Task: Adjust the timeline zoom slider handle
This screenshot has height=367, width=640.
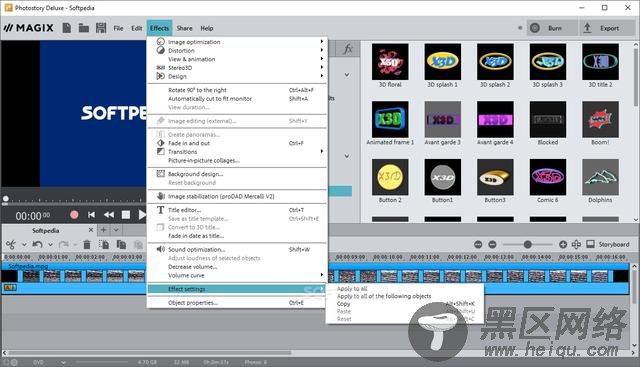Action: [527, 244]
